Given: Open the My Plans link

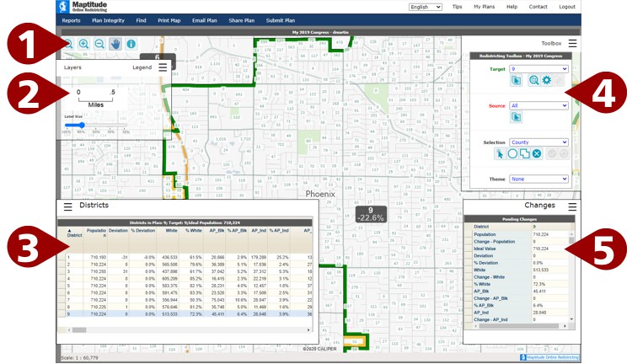Looking at the screenshot, I should click(x=484, y=7).
